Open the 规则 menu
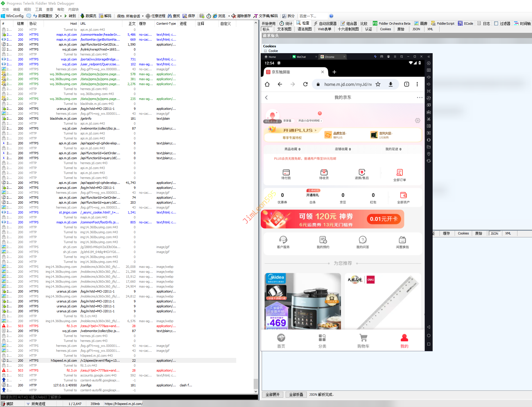 coord(28,10)
